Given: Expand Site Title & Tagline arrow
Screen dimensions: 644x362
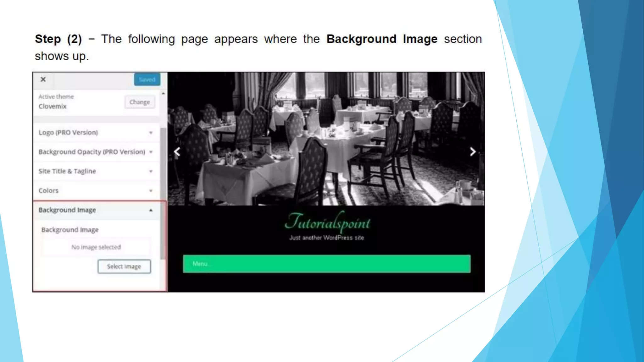Looking at the screenshot, I should pyautogui.click(x=151, y=172).
